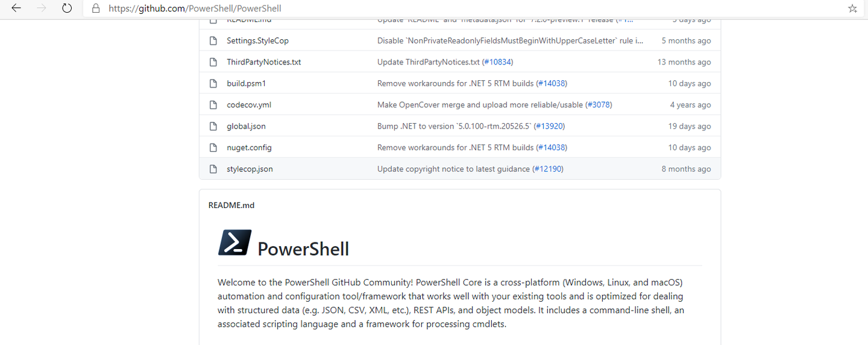Open pull request #12190 link
The image size is (868, 345).
pos(548,169)
